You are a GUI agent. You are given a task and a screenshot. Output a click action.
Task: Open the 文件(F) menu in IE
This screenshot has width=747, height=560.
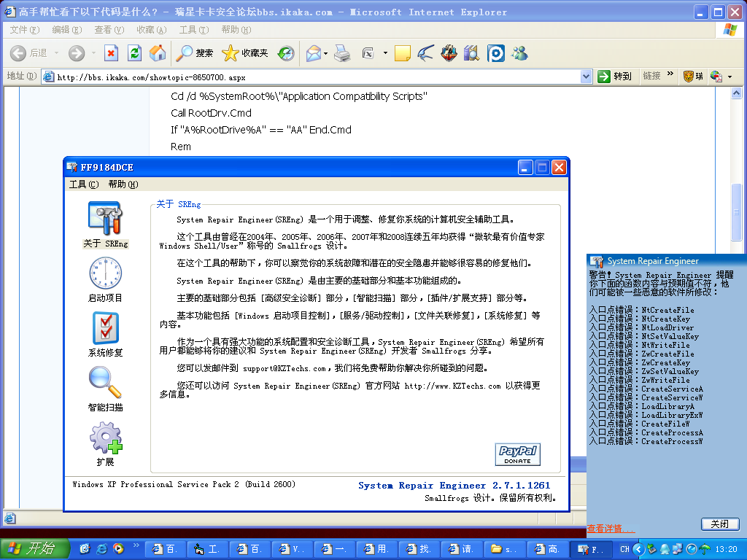25,30
